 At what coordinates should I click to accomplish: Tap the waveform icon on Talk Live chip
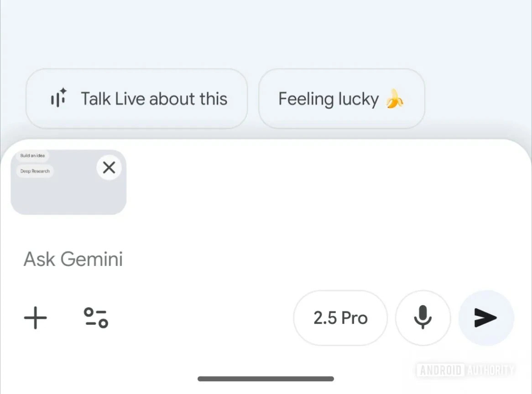tap(58, 98)
